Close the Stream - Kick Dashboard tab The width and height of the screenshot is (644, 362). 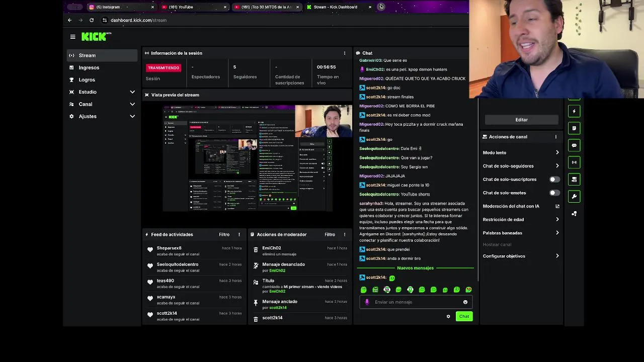click(x=370, y=7)
